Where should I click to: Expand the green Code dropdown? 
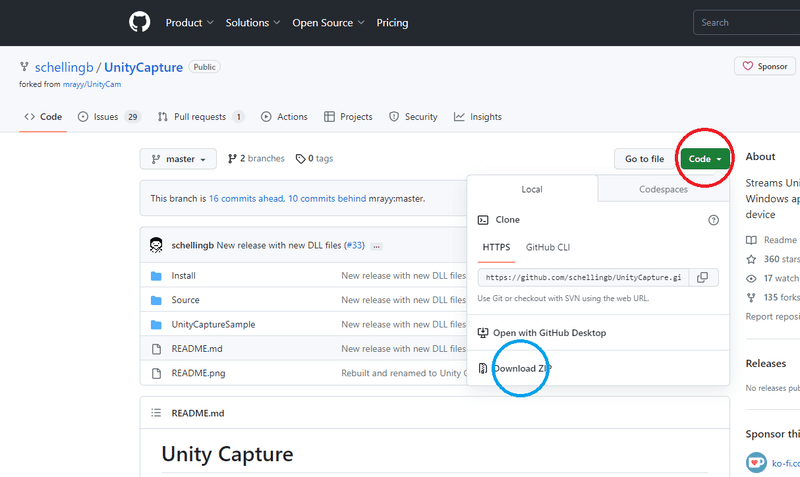pyautogui.click(x=705, y=159)
